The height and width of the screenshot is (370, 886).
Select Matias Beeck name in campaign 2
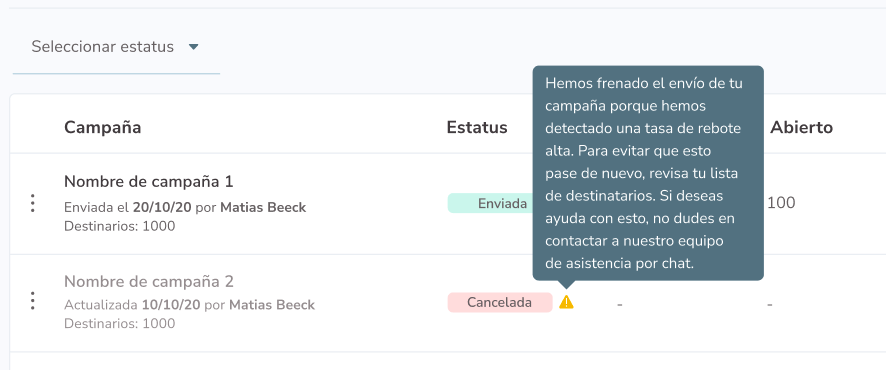(271, 305)
